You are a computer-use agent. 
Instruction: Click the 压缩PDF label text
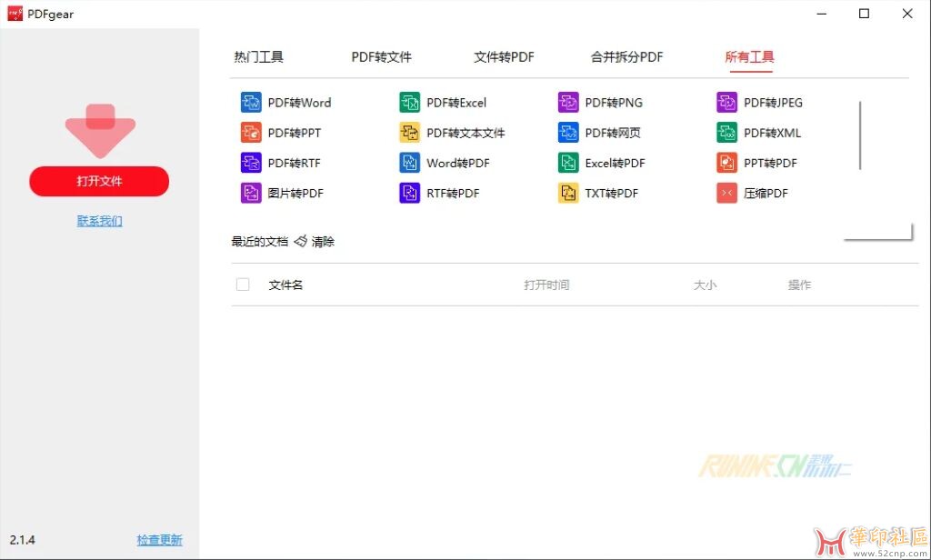[x=766, y=194]
